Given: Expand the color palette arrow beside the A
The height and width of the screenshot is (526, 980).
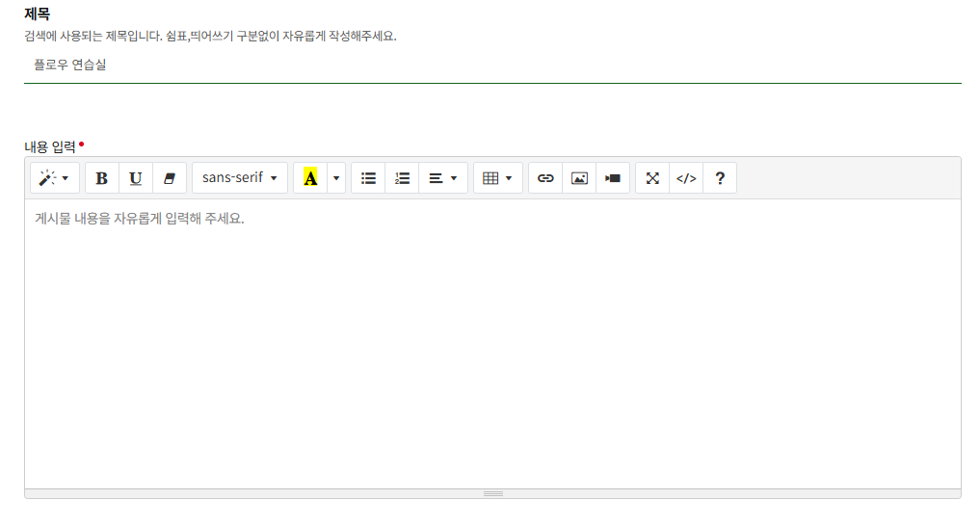Looking at the screenshot, I should coord(336,178).
